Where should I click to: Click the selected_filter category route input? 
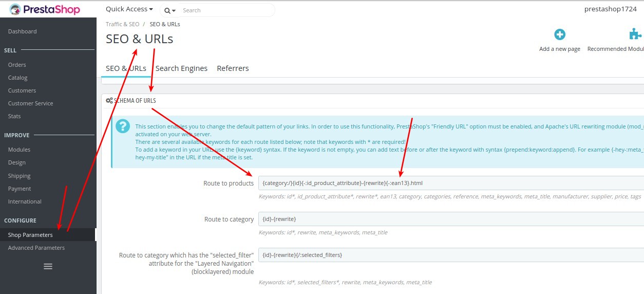tap(451, 255)
